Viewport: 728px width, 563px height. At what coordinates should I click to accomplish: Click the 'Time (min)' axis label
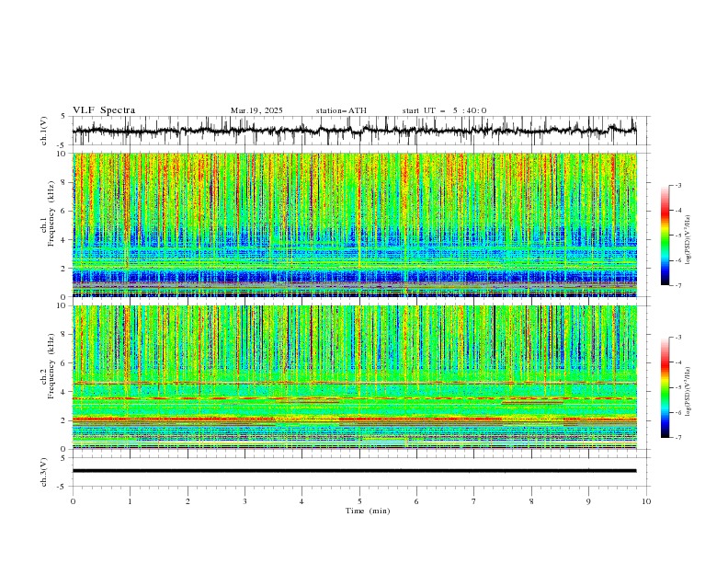368,511
